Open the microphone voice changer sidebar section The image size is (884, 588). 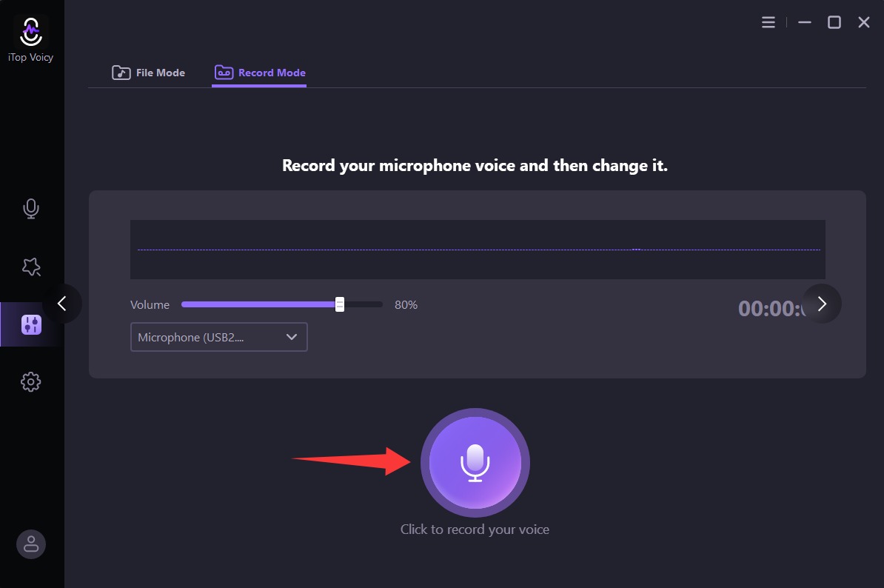pos(31,209)
